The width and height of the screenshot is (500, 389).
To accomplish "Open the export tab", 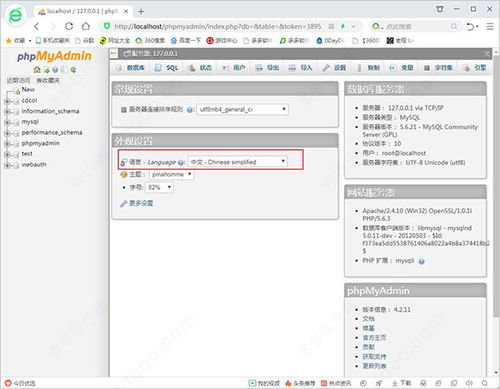I will 267,68.
